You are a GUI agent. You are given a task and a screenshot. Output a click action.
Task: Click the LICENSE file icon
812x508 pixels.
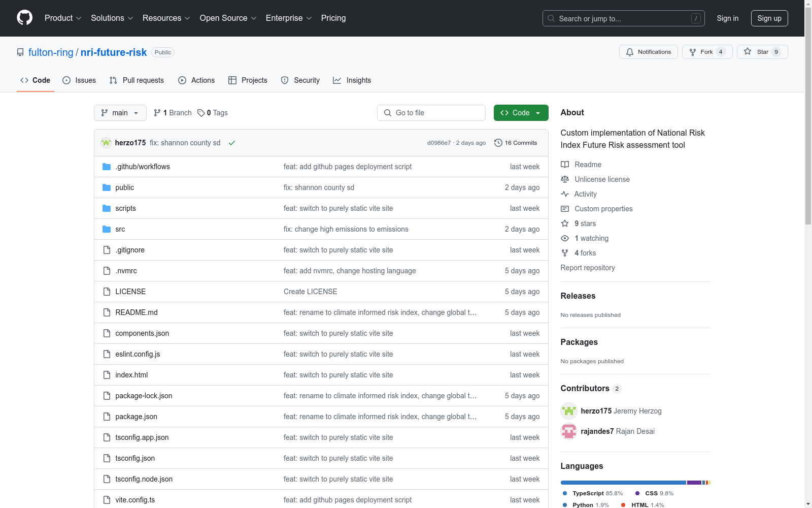pyautogui.click(x=107, y=292)
